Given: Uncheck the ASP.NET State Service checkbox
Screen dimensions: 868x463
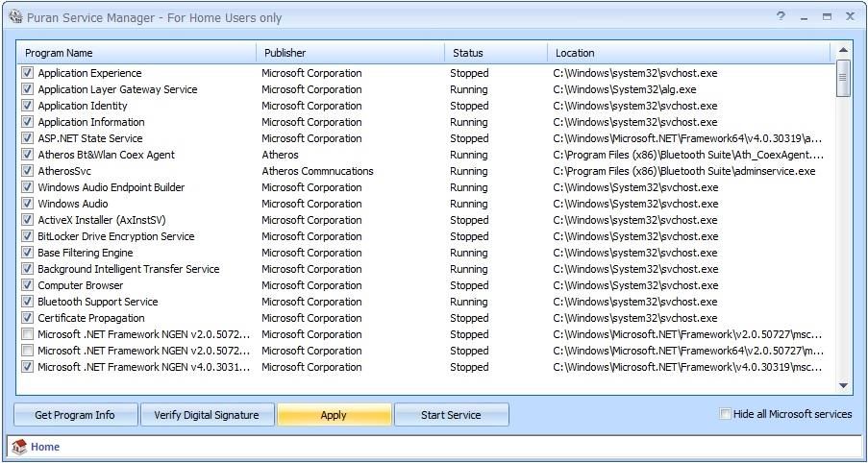Looking at the screenshot, I should click(27, 138).
